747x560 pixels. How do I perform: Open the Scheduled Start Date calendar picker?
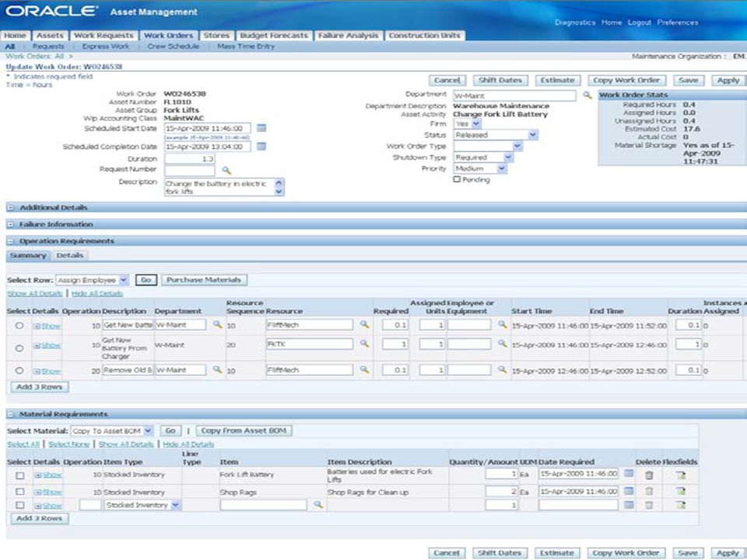(261, 128)
